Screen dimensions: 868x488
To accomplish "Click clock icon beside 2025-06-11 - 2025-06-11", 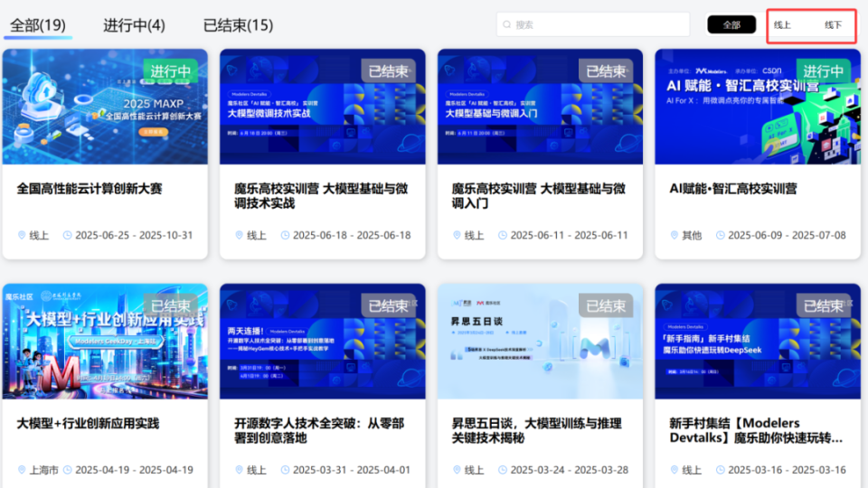I will (503, 235).
